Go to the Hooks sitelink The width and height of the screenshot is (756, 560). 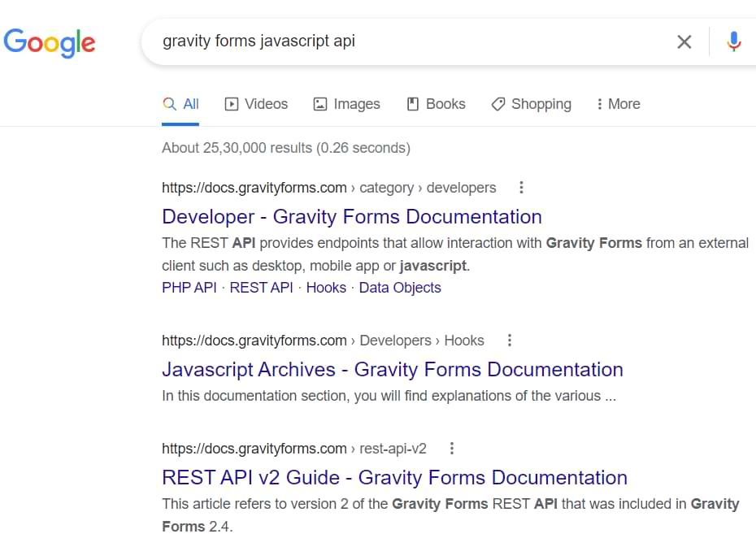click(326, 288)
